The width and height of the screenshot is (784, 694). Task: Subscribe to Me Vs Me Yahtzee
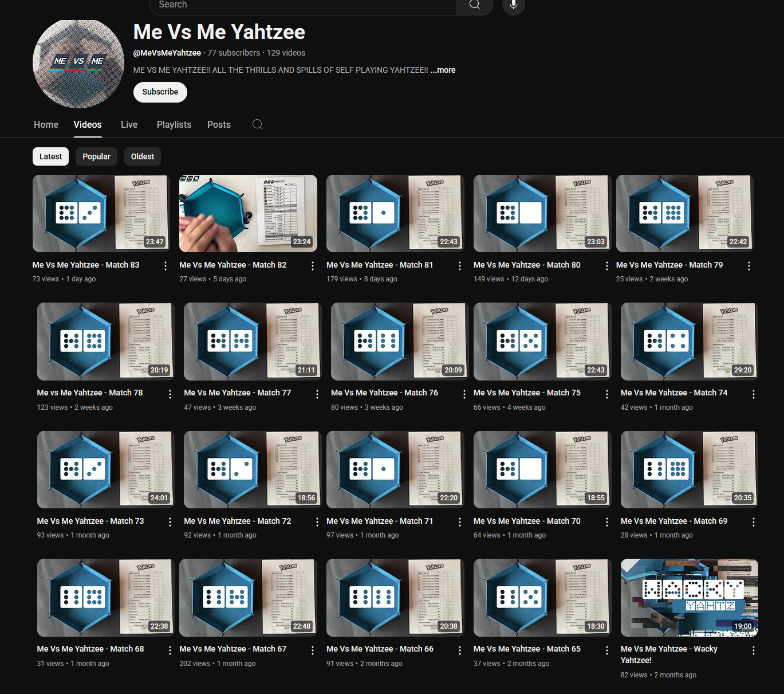(160, 92)
